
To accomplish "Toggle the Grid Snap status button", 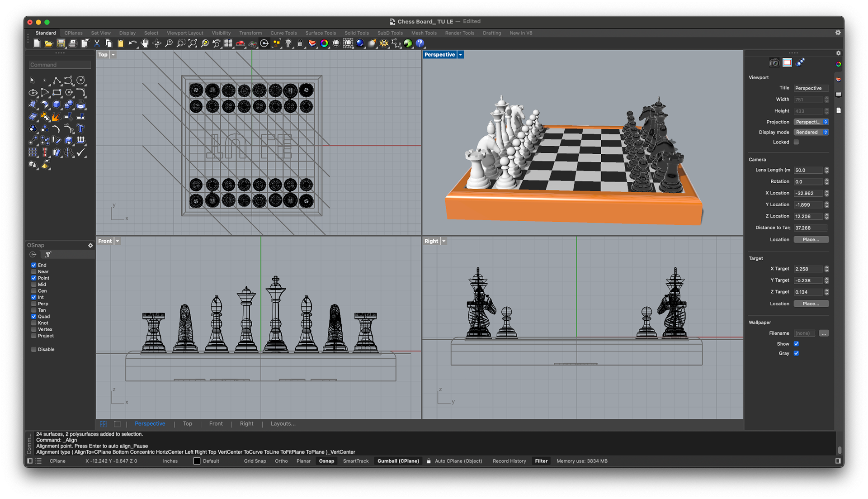I will coord(255,461).
